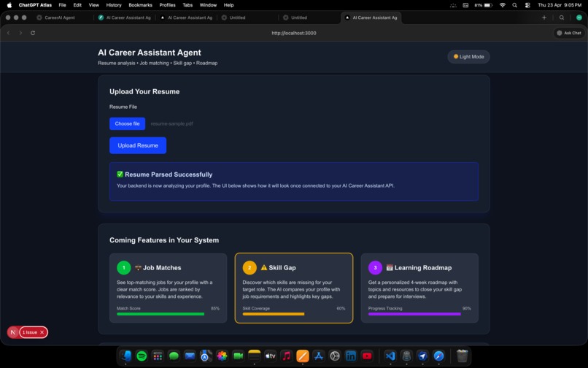Image resolution: width=588 pixels, height=368 pixels.
Task: Open Photos from the dock
Action: [222, 356]
